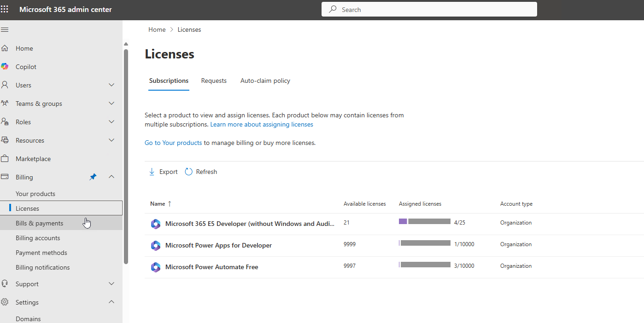Follow the Go to Your products link
This screenshot has width=644, height=323.
click(x=173, y=143)
